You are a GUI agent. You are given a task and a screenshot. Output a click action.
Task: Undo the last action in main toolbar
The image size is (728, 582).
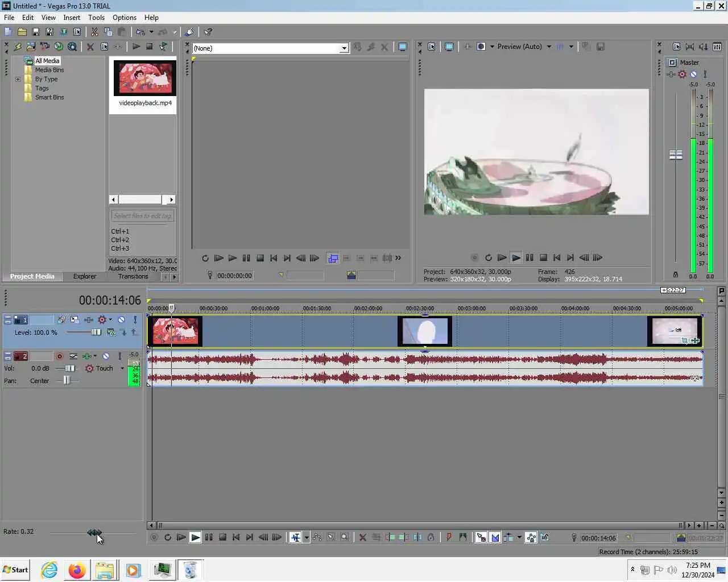(140, 32)
